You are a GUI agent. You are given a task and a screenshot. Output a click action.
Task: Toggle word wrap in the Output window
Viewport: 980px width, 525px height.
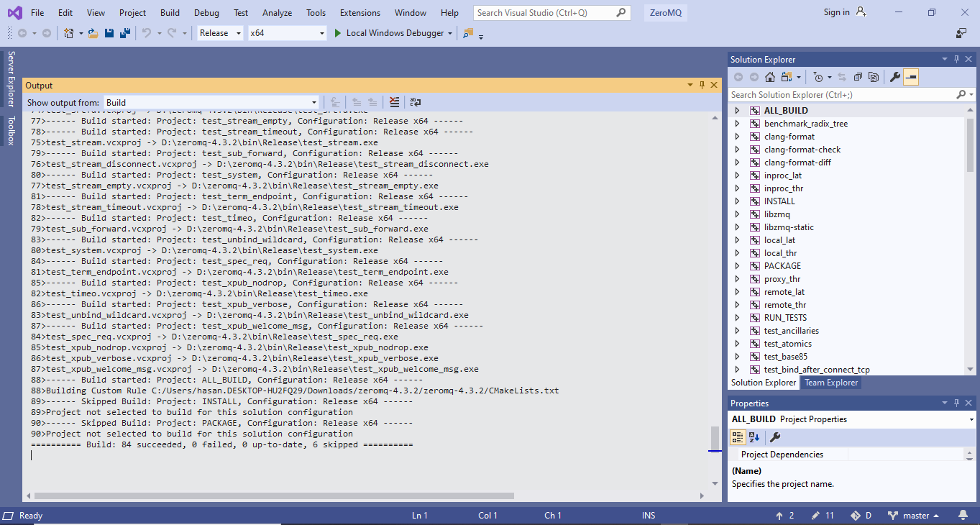[x=416, y=102]
